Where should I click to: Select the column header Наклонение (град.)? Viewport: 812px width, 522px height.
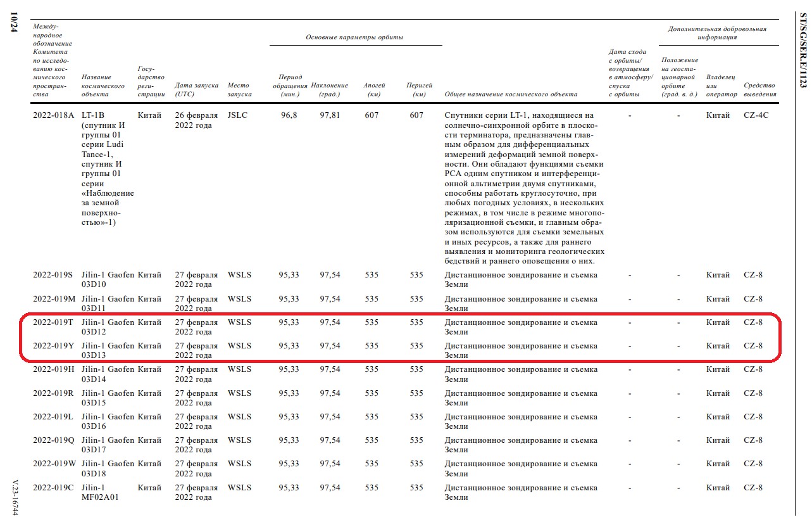click(330, 89)
